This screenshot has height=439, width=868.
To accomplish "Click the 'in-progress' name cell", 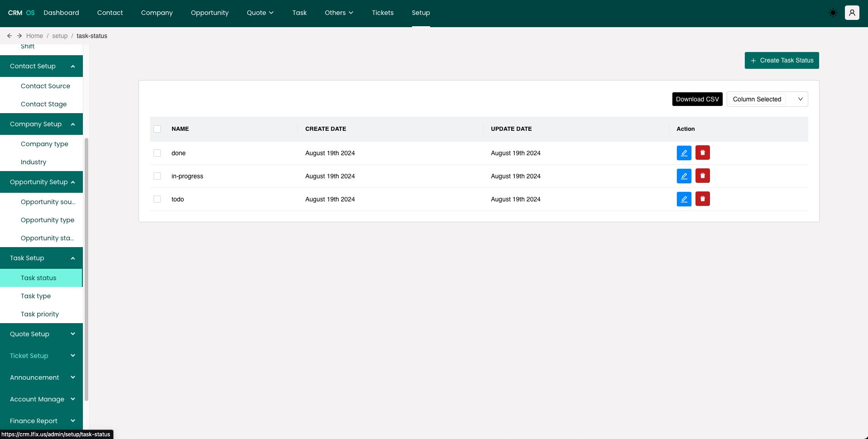I will pos(187,176).
